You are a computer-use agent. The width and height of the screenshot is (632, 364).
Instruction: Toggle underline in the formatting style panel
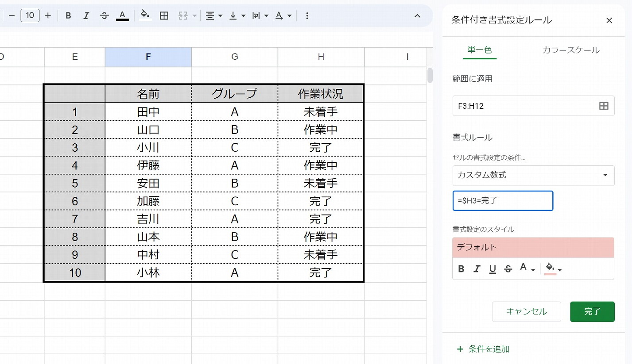point(492,269)
